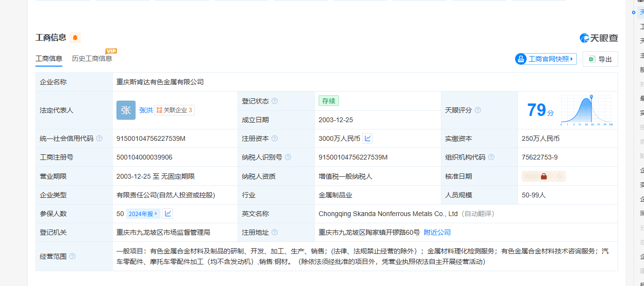Viewport: 644px width, 286px height.
Task: Click the 79分 score value
Action: [540, 110]
